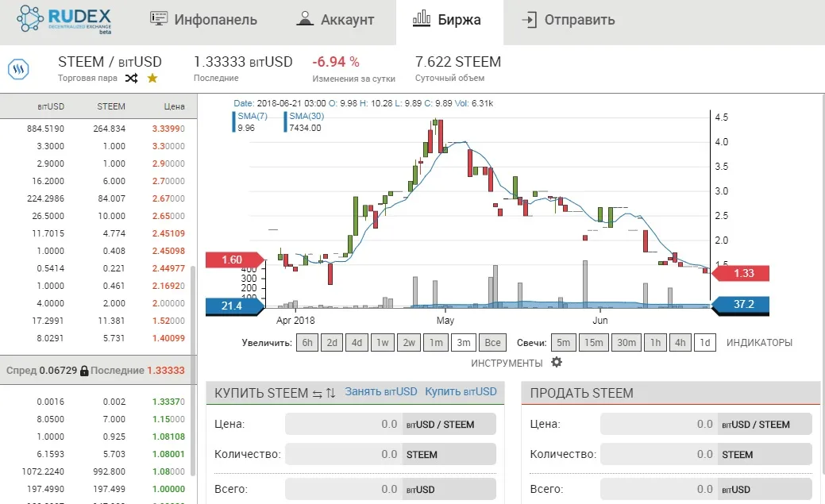Switch to the Аккаунт tab
The height and width of the screenshot is (504, 825).
click(x=334, y=20)
